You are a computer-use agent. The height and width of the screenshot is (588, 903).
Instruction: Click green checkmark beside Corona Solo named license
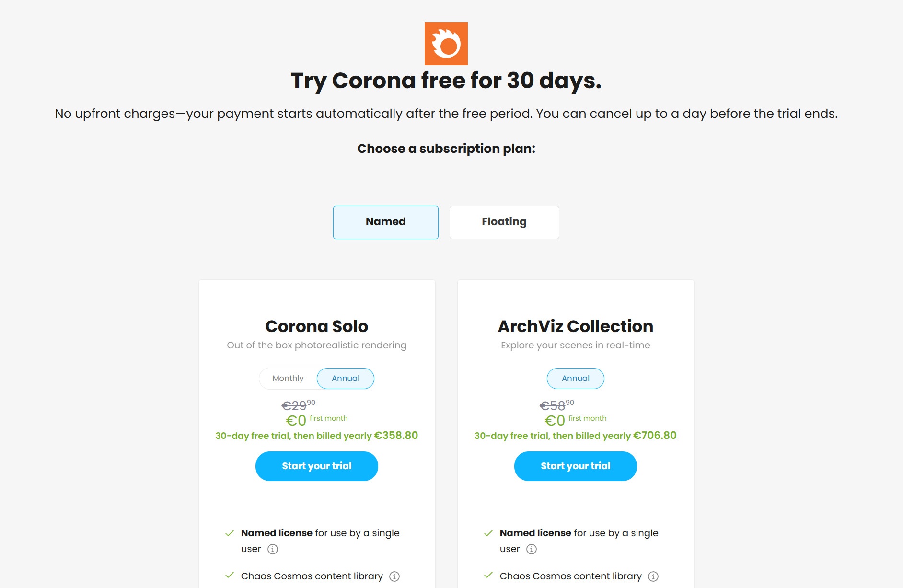(230, 533)
